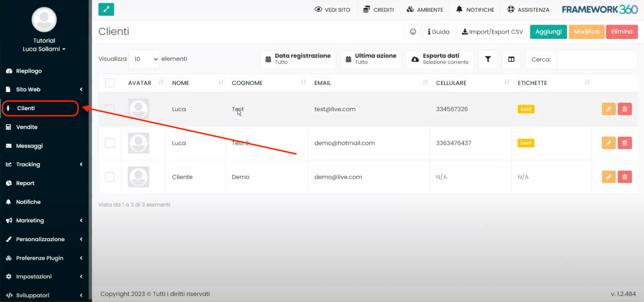Image resolution: width=644 pixels, height=302 pixels.
Task: Expand the Tracking sidebar menu
Action: [x=28, y=164]
